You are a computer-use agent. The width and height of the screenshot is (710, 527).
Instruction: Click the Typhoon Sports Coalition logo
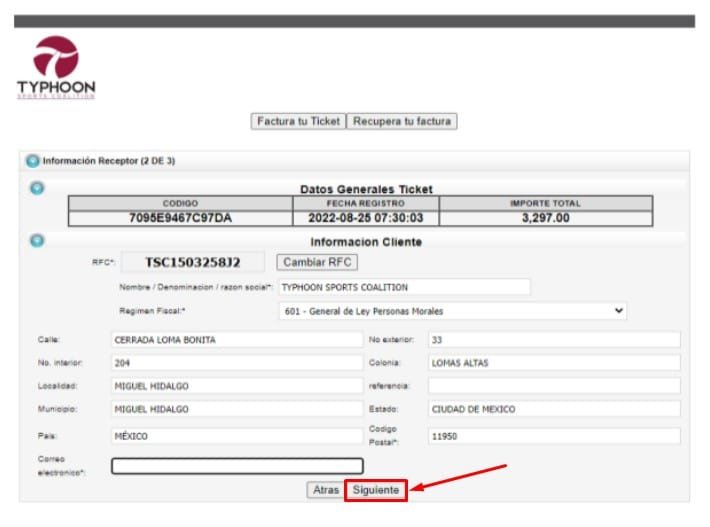pos(56,67)
